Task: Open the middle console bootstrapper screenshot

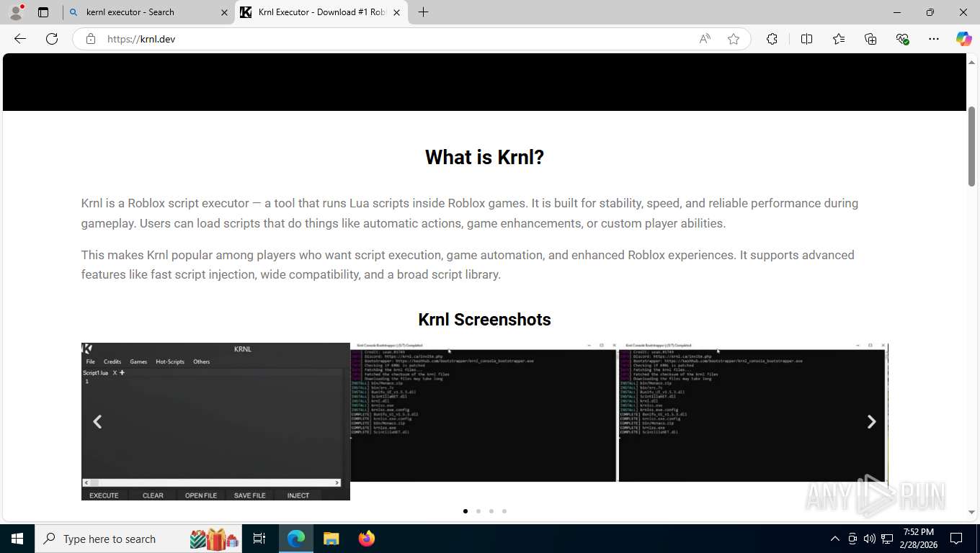Action: coord(484,412)
